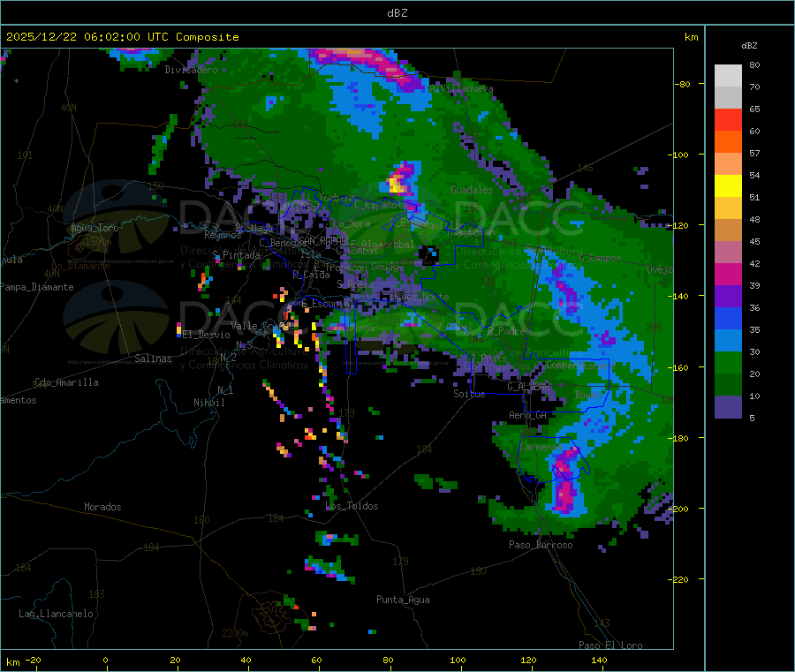Click the bright green 20-30 dBZ legend swatch
The image size is (795, 672).
(x=728, y=362)
